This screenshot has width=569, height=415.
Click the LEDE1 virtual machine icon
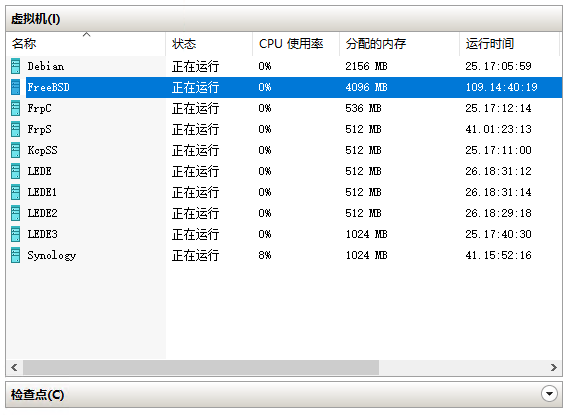[16, 192]
